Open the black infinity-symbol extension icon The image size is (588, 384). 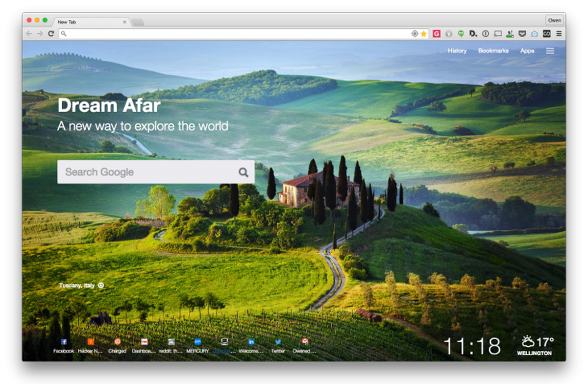coord(547,34)
